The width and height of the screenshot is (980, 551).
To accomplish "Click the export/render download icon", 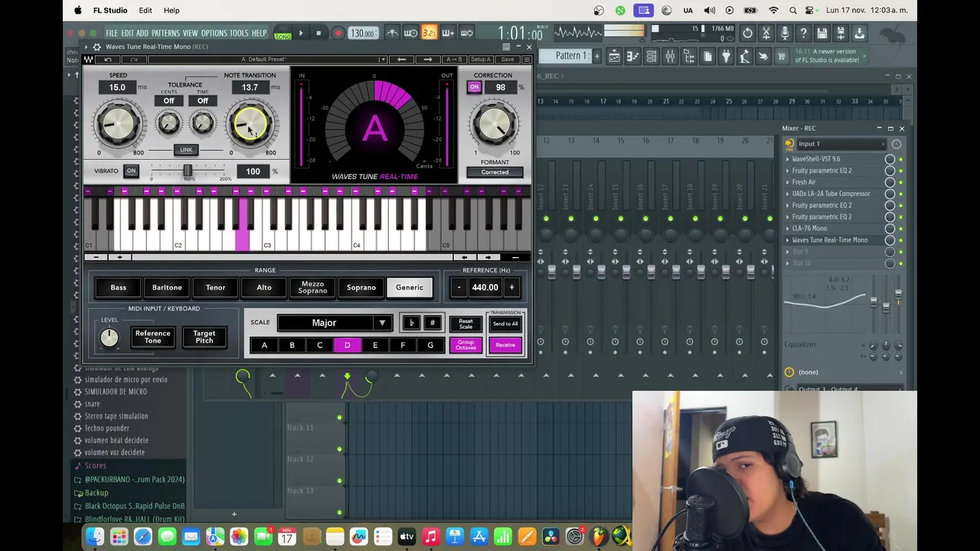I will coord(859,33).
